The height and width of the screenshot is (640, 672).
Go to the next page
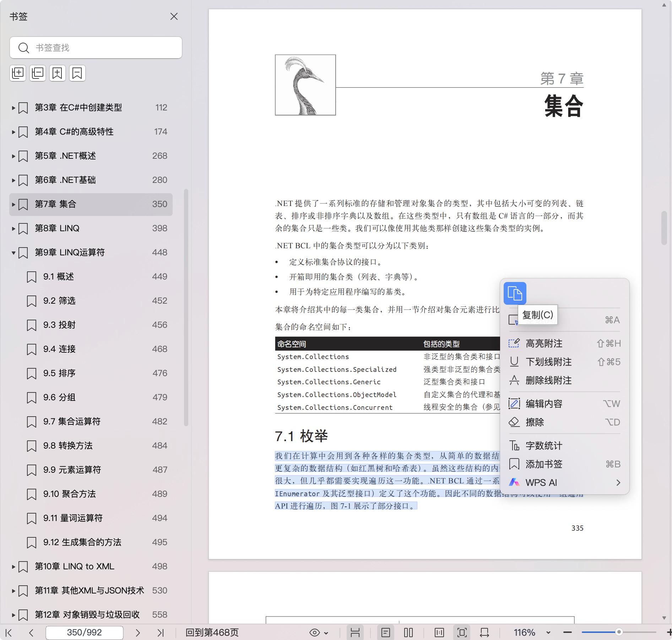pyautogui.click(x=138, y=633)
